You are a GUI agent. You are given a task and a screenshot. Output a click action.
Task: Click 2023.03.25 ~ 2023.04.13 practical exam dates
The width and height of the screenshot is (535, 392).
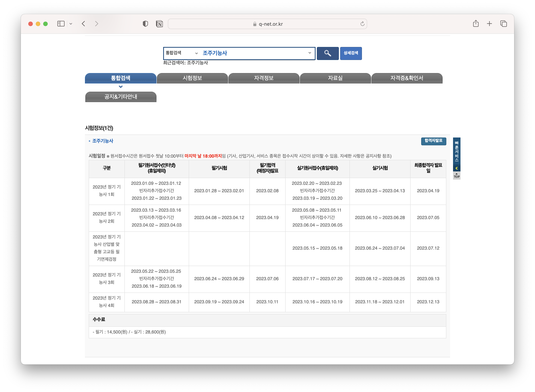(380, 191)
